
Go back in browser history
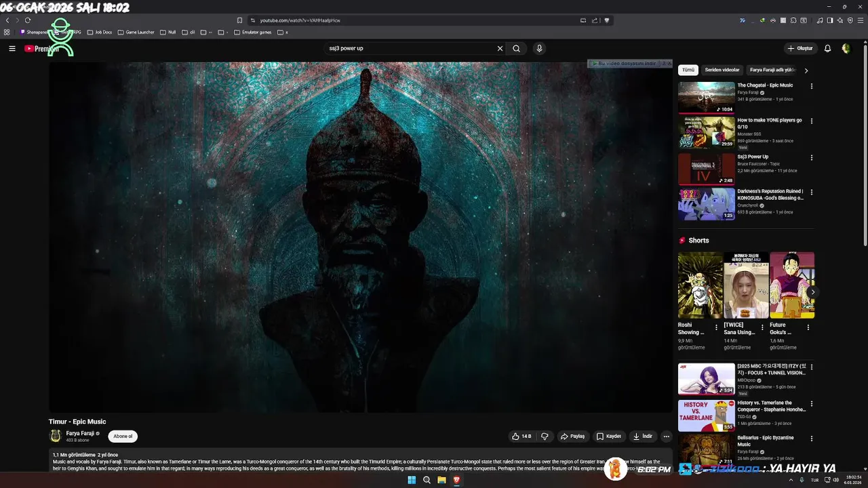pyautogui.click(x=7, y=20)
